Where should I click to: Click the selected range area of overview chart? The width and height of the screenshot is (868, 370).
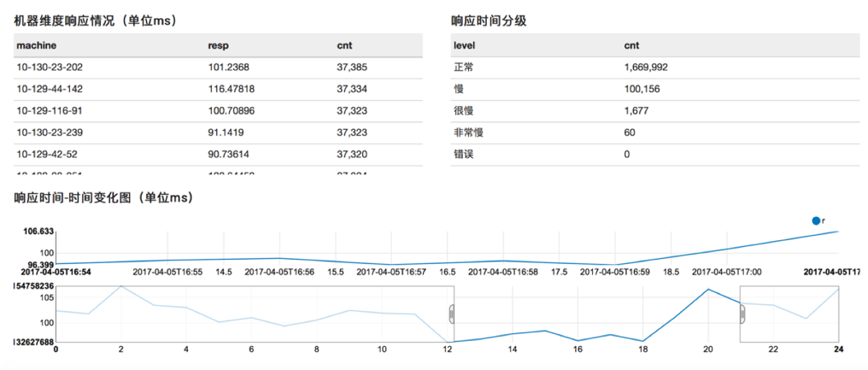tap(596, 314)
